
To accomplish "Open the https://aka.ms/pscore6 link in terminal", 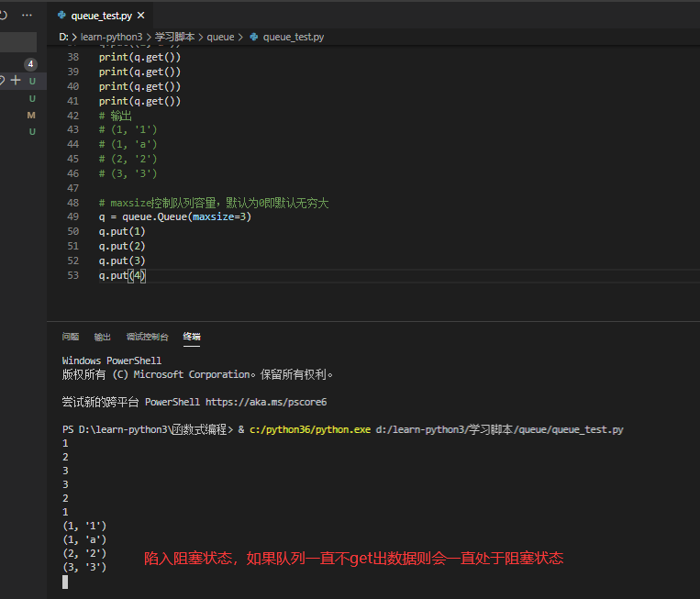I will (266, 402).
